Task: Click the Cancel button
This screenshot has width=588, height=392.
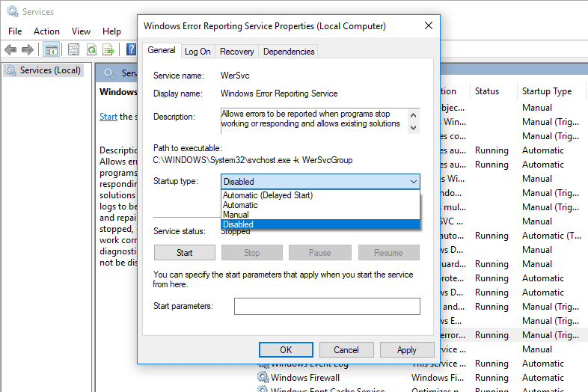Action: click(346, 349)
